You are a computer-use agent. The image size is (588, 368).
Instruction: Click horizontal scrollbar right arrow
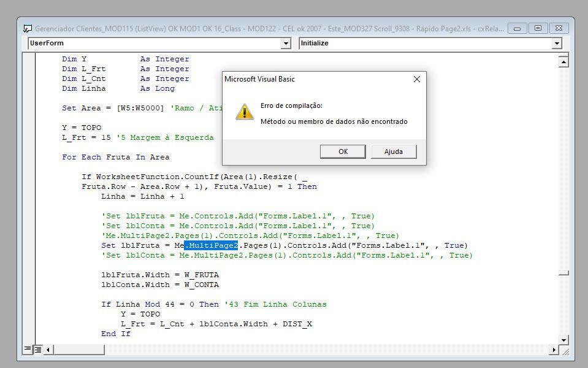[554, 350]
